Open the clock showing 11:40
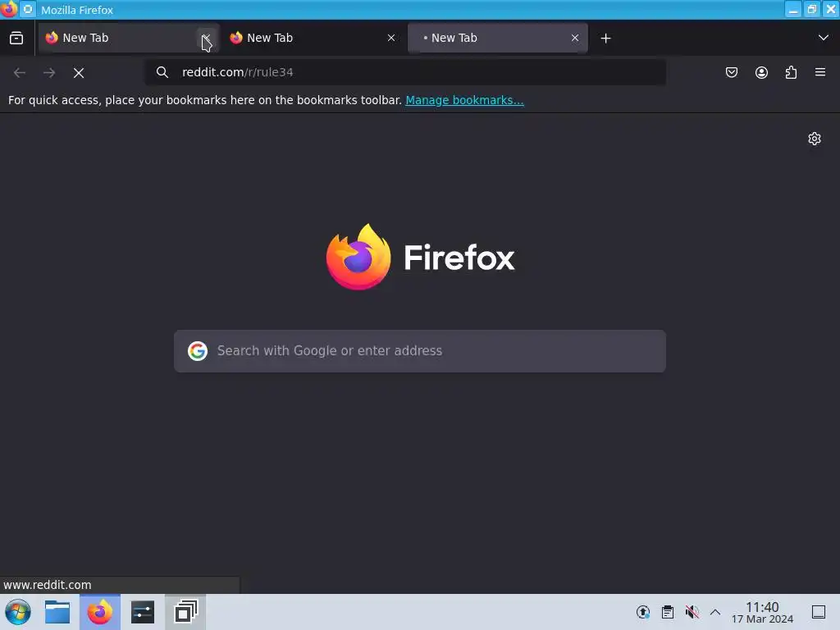Viewport: 840px width, 630px height. pos(762,612)
